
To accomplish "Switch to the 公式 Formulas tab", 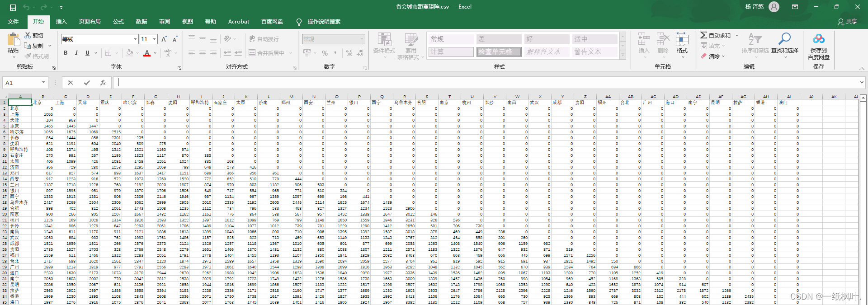I will [x=118, y=21].
